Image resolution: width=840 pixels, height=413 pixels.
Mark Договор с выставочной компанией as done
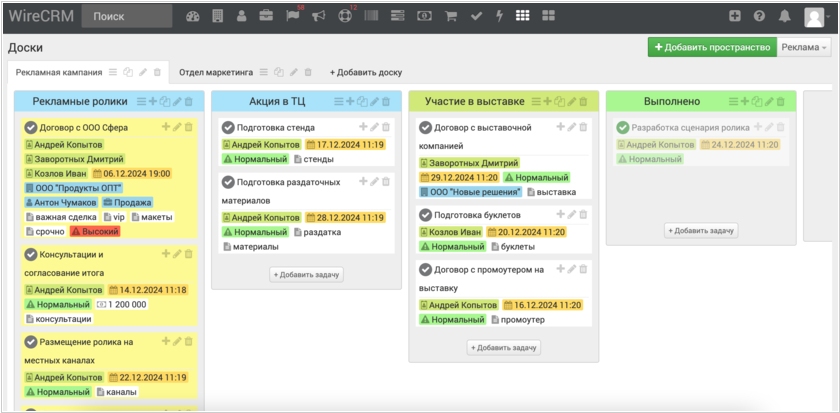click(x=425, y=127)
